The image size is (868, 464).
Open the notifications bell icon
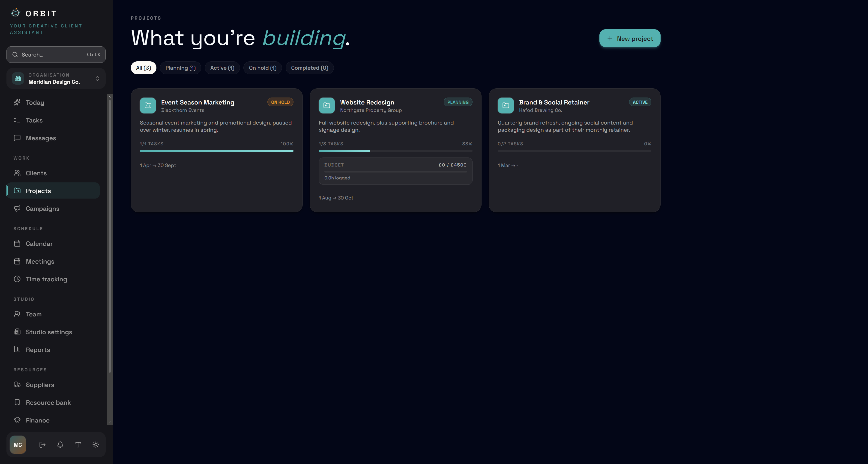60,445
